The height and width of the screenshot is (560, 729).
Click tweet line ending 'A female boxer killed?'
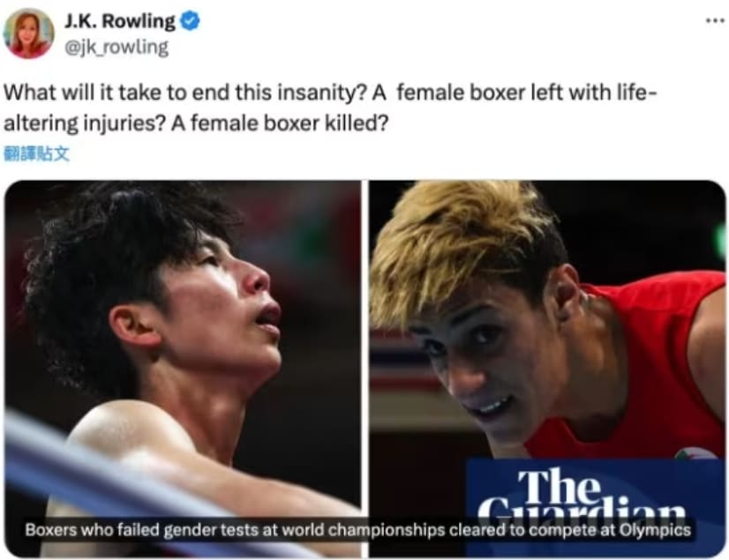point(196,123)
